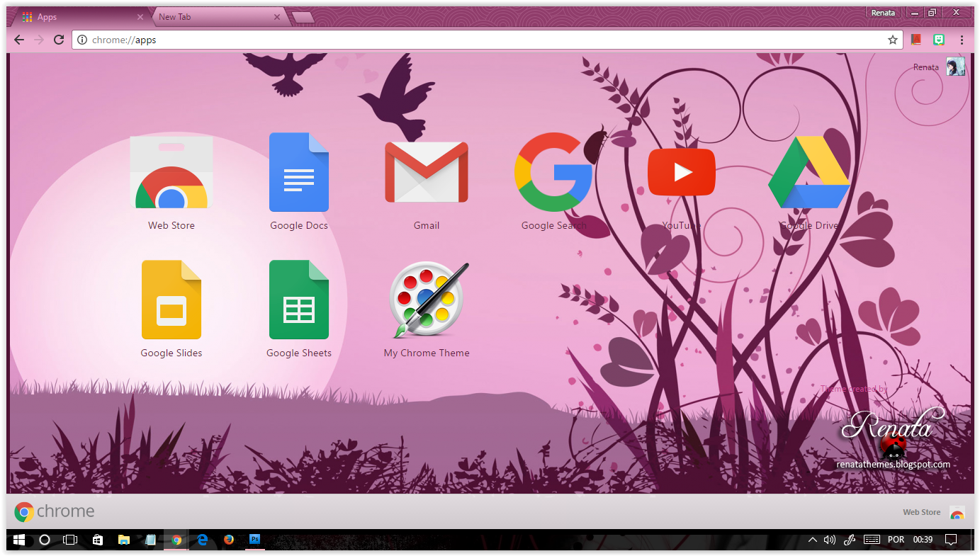Toggle the bookmark star for this page
The image size is (980, 556).
(x=892, y=40)
